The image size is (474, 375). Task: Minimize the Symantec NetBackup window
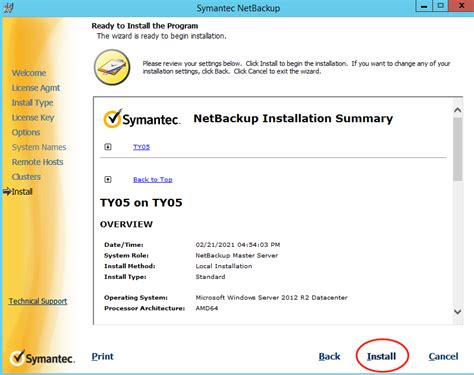coord(424,6)
